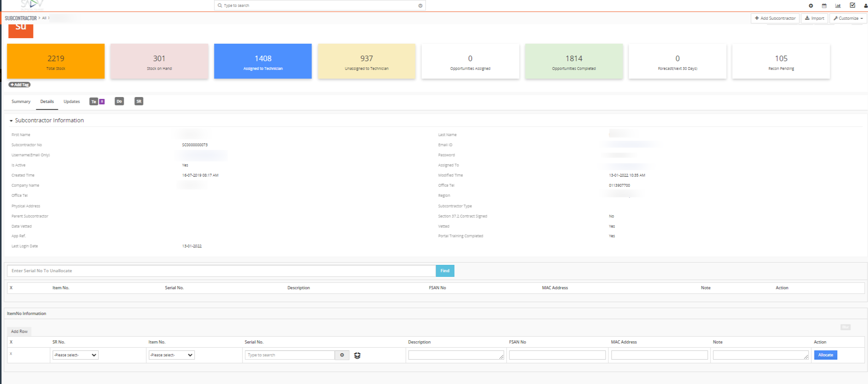
Task: Click the user profile icon
Action: (x=865, y=6)
